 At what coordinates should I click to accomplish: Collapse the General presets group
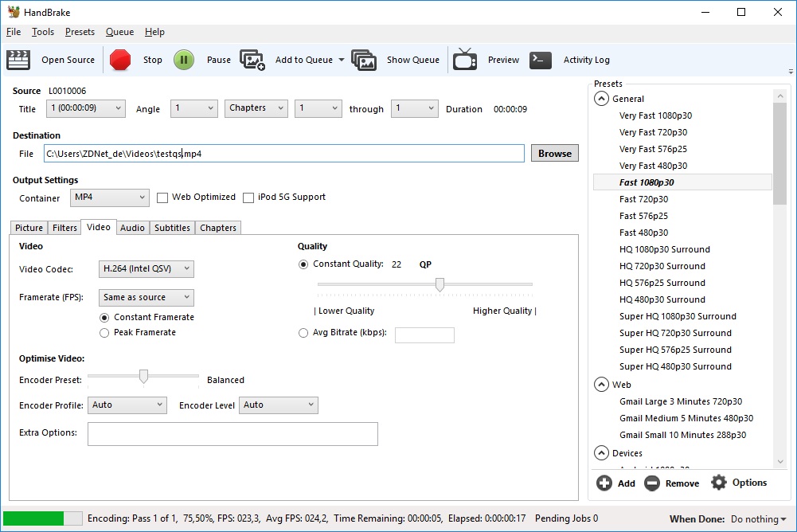pyautogui.click(x=601, y=99)
